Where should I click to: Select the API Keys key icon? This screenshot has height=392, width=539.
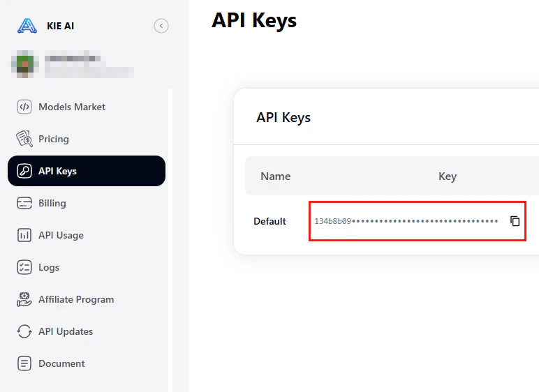(24, 171)
